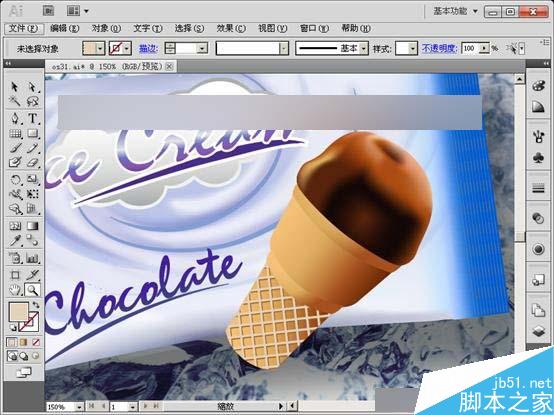
Task: Activate the Free Transform tool
Action: [32, 194]
